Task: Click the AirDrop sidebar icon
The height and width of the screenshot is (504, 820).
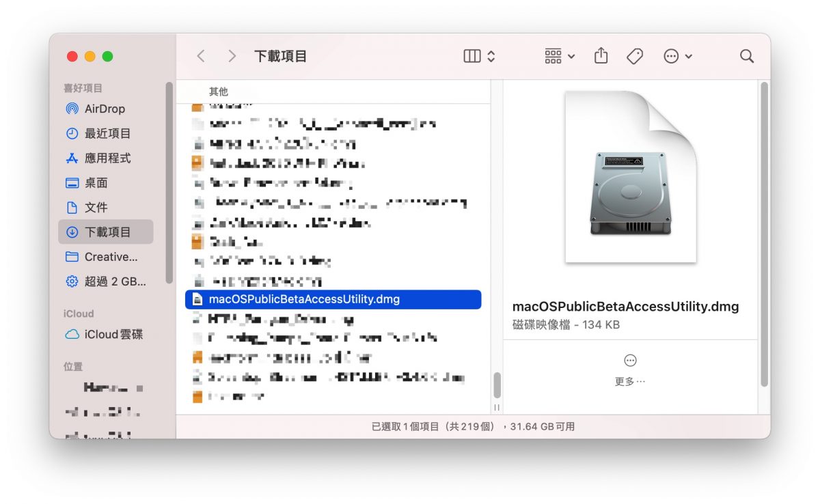Action: coord(72,109)
